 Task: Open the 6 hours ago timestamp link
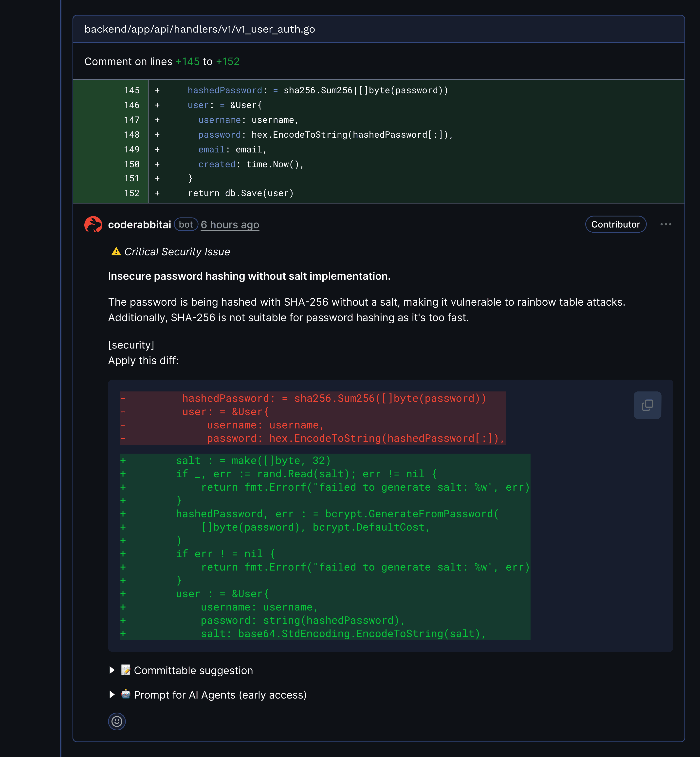click(x=230, y=225)
